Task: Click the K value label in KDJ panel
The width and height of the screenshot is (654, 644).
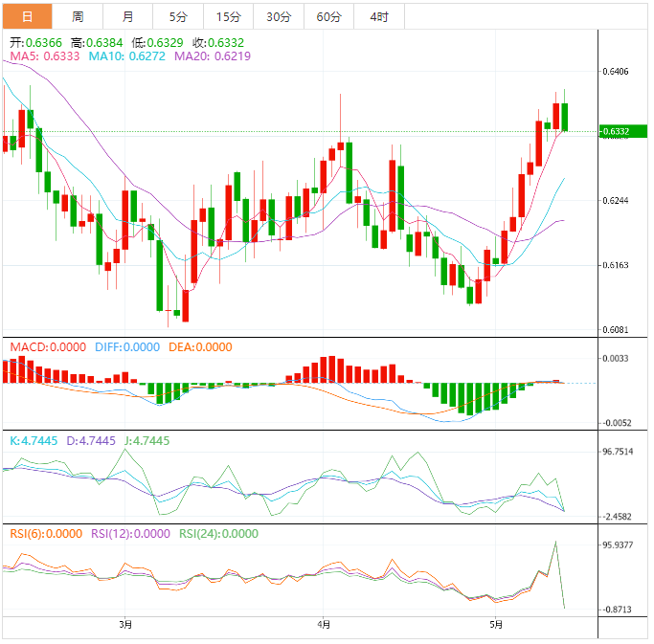Action: (x=35, y=441)
